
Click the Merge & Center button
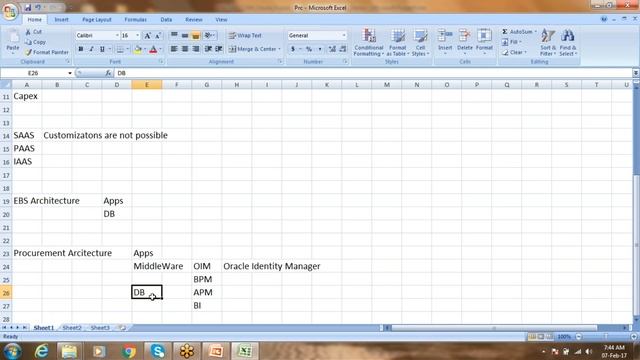(x=252, y=49)
